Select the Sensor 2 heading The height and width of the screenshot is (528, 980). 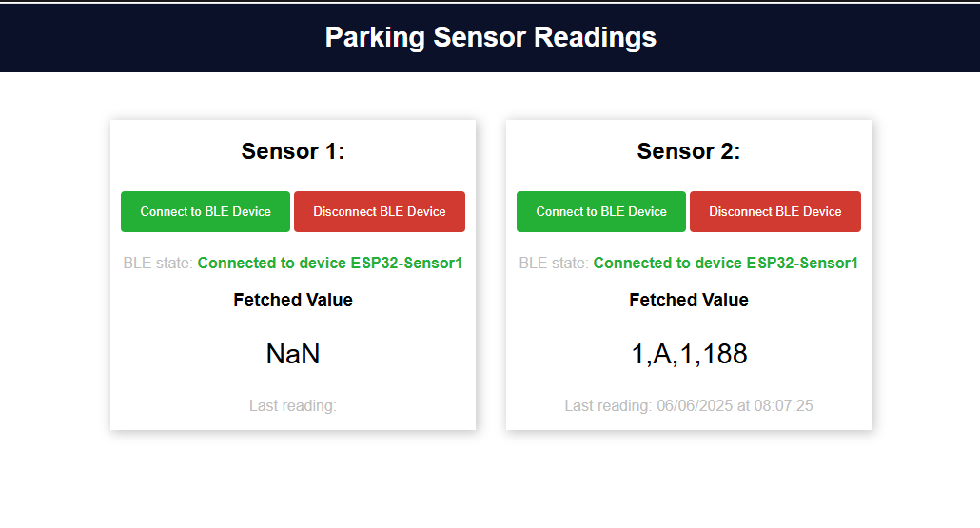[x=688, y=151]
